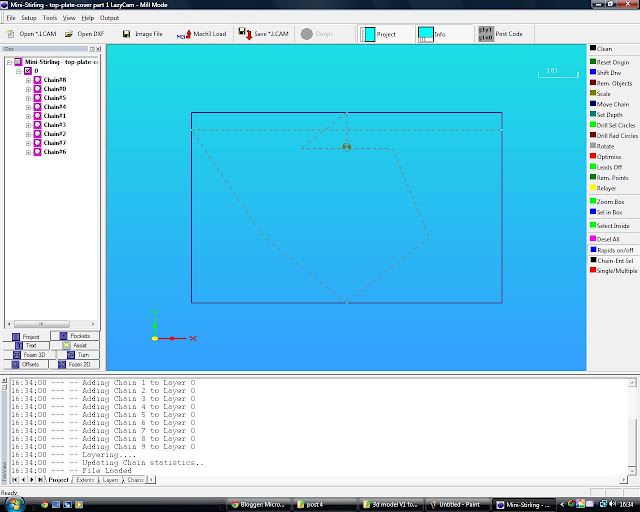640x512 pixels.
Task: Click Desel All in right panel
Action: 604,239
